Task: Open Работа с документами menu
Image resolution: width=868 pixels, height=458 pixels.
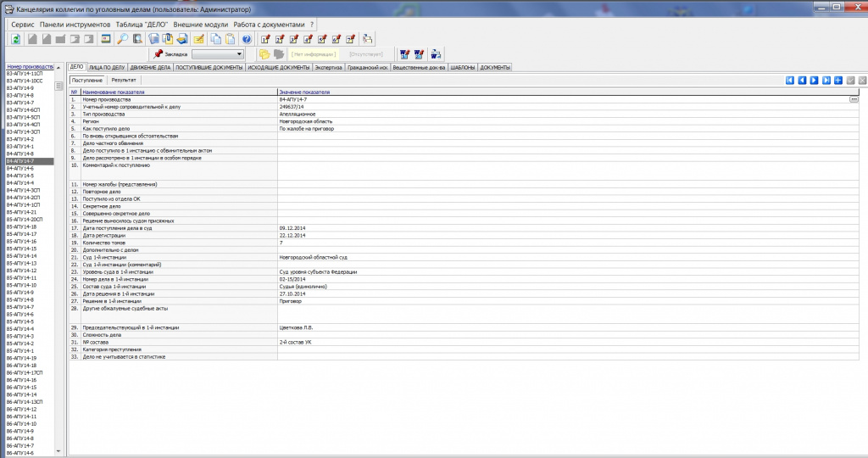Action: click(269, 25)
